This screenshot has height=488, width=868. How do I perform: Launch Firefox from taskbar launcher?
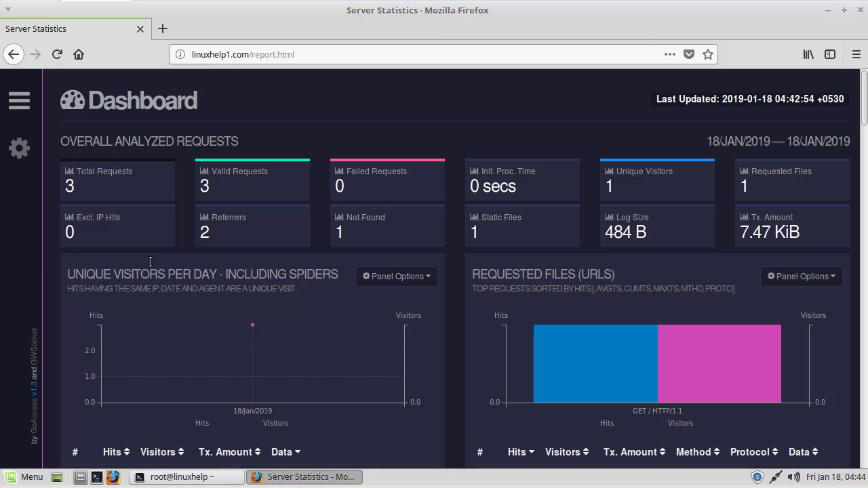point(113,476)
